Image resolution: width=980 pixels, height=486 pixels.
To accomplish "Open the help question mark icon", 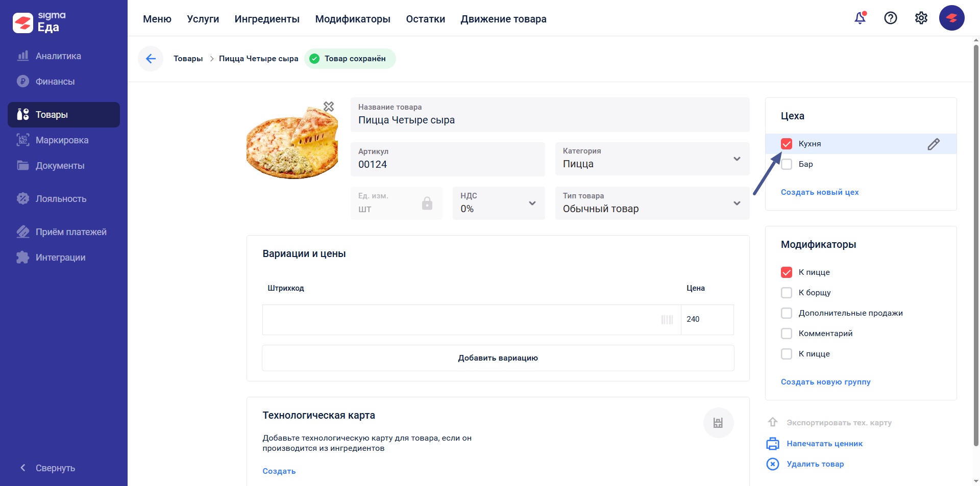I will click(891, 18).
